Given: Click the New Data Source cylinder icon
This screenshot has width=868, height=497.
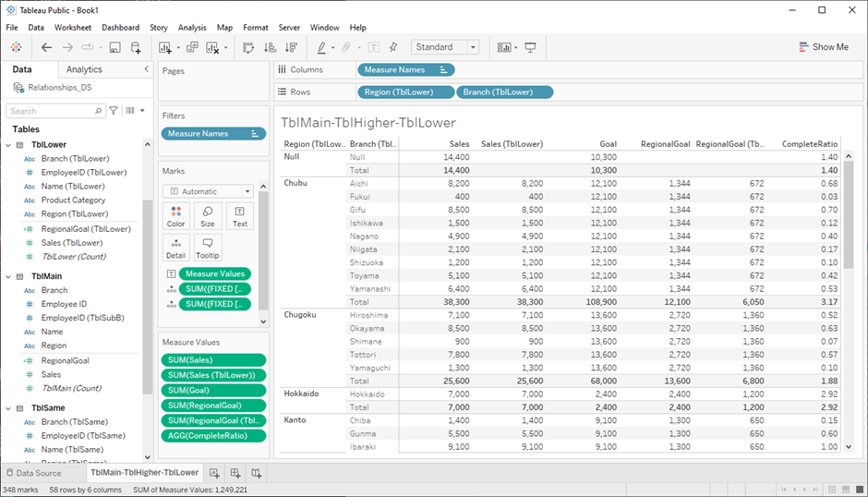Looking at the screenshot, I should click(x=136, y=48).
